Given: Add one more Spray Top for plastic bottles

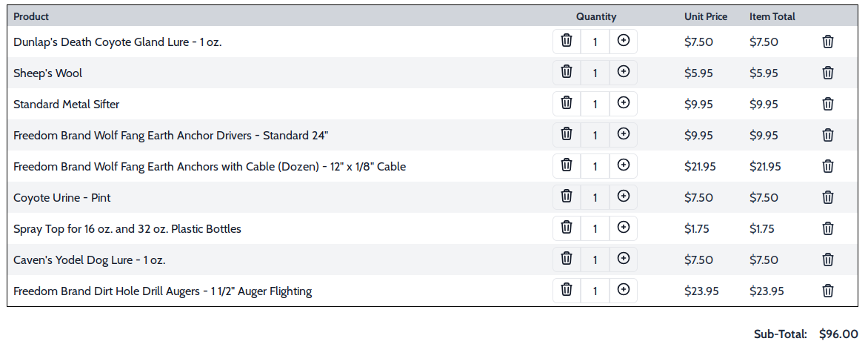Looking at the screenshot, I should 624,228.
